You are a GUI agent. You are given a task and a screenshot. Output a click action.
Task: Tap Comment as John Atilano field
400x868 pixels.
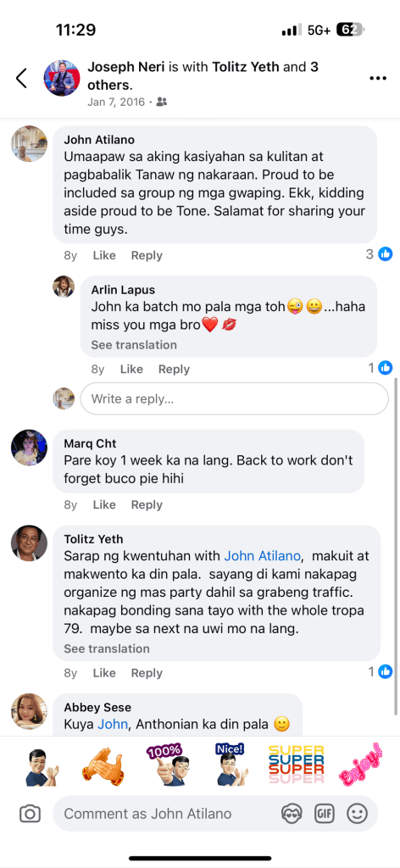(166, 814)
